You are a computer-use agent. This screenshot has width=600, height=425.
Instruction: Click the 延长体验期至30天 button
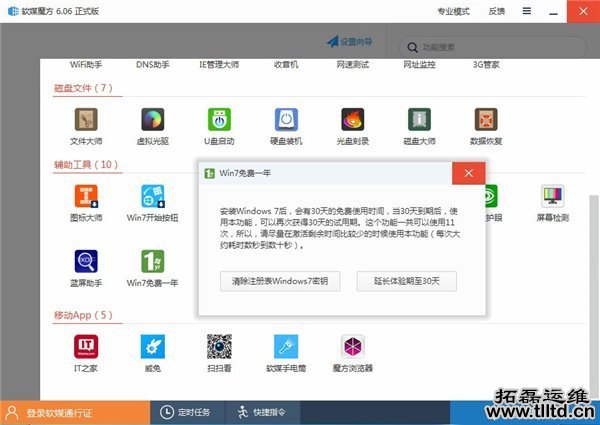(x=407, y=281)
